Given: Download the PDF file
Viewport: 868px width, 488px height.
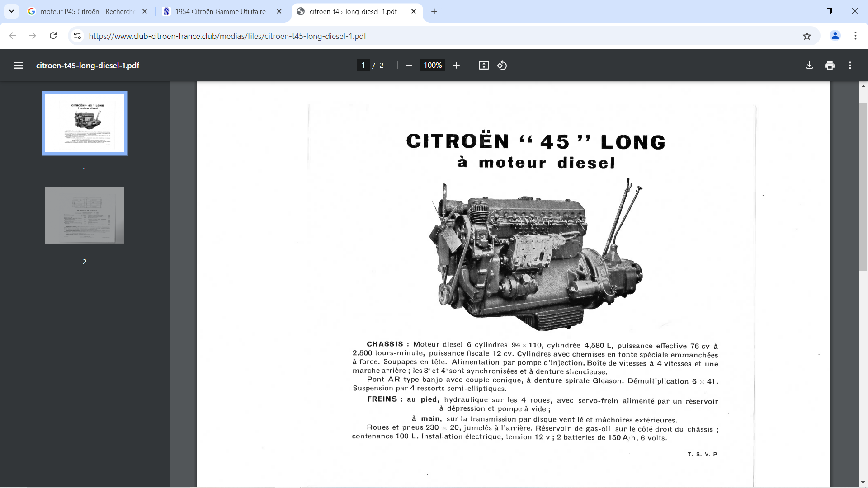Looking at the screenshot, I should (x=809, y=66).
